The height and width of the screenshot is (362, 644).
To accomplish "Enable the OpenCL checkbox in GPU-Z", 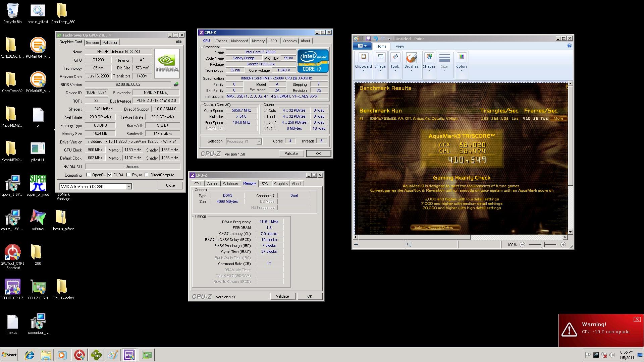I will (88, 175).
